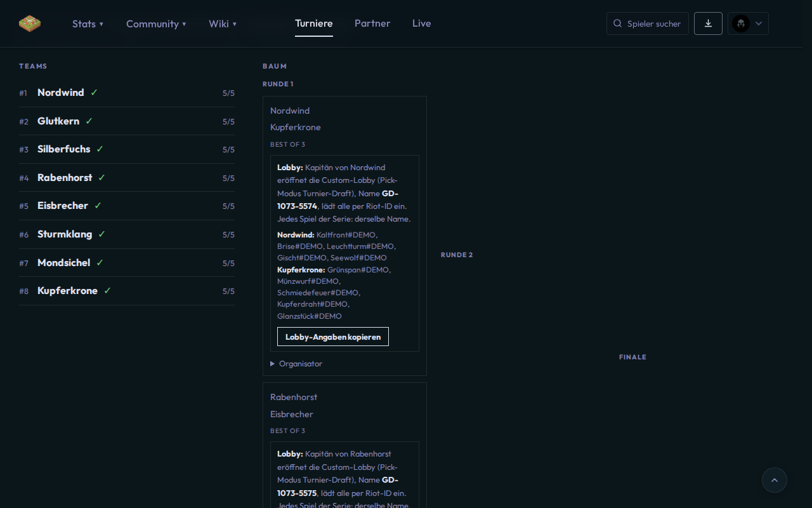Click Nordwind in the first bracket match
The width and height of the screenshot is (812, 508).
(x=290, y=110)
